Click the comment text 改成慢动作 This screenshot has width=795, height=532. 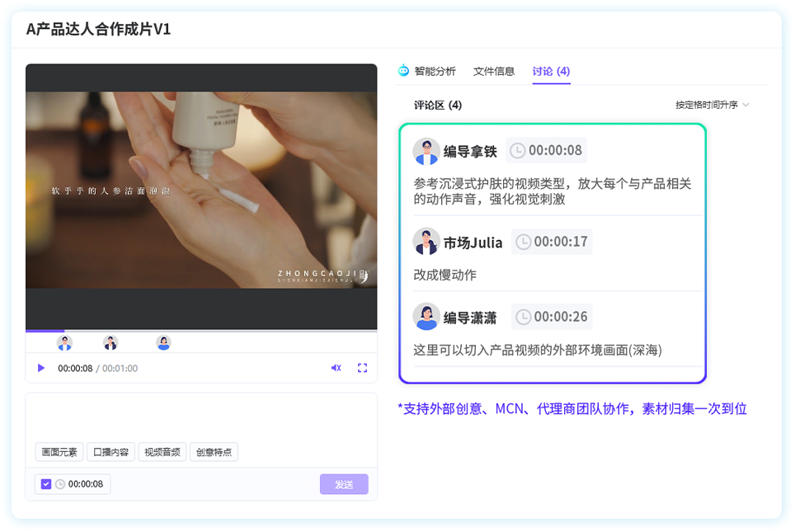445,275
